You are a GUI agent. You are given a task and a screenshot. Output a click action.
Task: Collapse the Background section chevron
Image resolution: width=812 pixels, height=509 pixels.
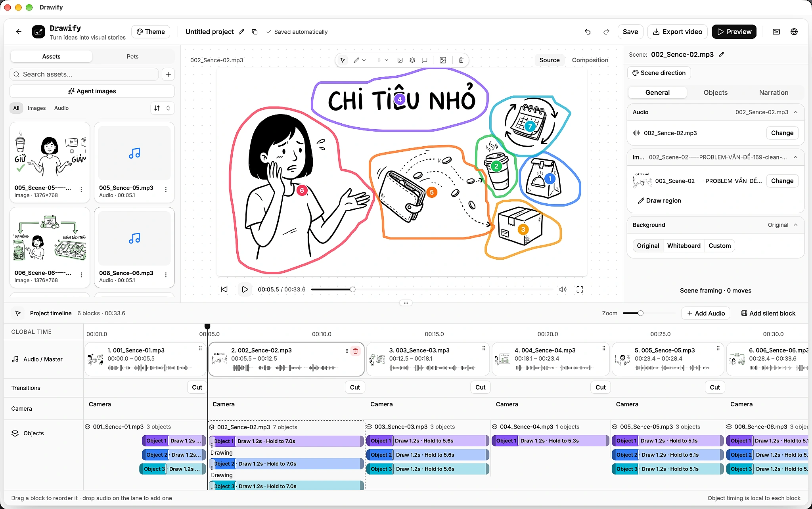click(795, 225)
